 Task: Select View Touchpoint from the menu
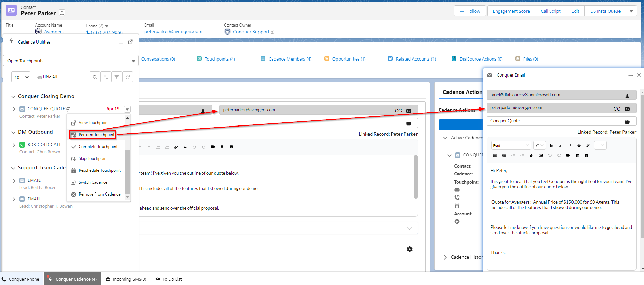point(94,123)
